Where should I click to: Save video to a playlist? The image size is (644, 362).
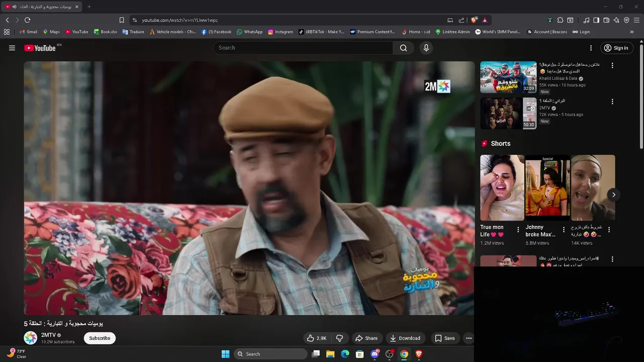(445, 338)
